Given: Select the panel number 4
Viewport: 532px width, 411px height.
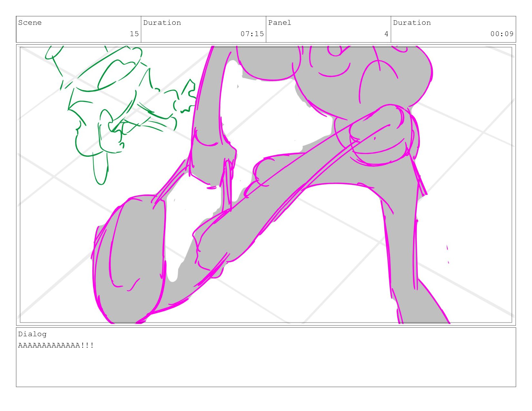Looking at the screenshot, I should point(386,34).
